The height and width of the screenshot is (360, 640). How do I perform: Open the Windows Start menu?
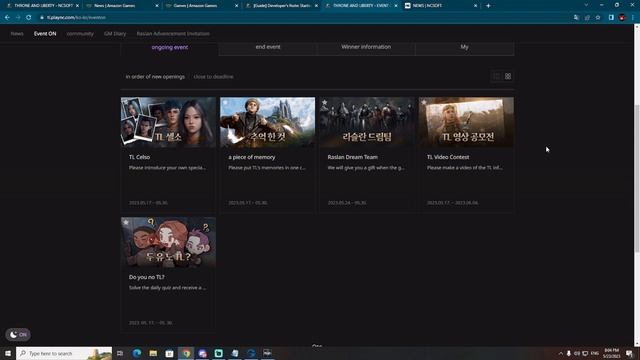tap(8, 353)
